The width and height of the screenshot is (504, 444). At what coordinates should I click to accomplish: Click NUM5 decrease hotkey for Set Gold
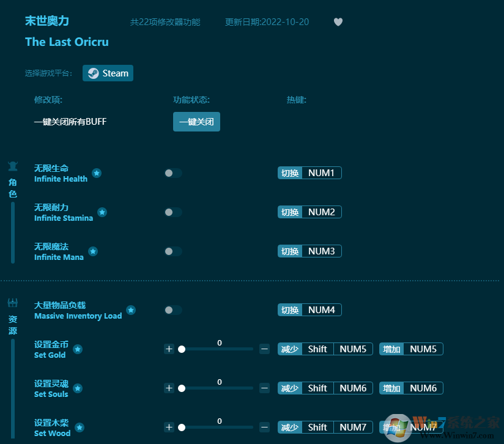point(353,349)
